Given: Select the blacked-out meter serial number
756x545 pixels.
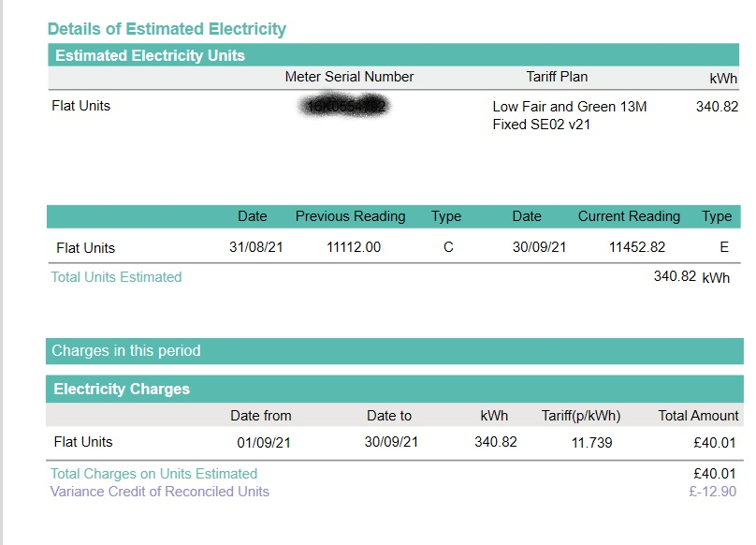Looking at the screenshot, I should click(345, 106).
